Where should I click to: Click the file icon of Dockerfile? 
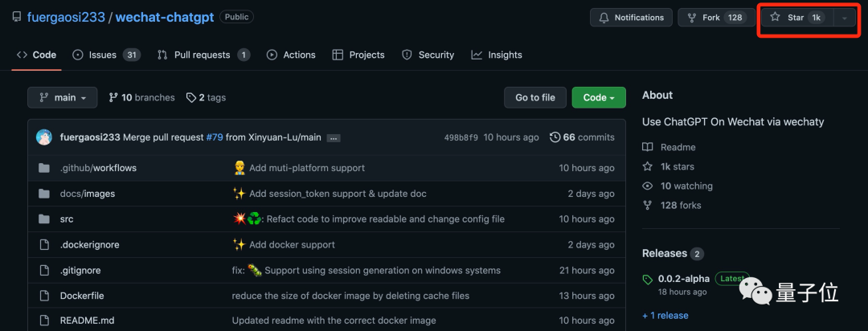[44, 296]
